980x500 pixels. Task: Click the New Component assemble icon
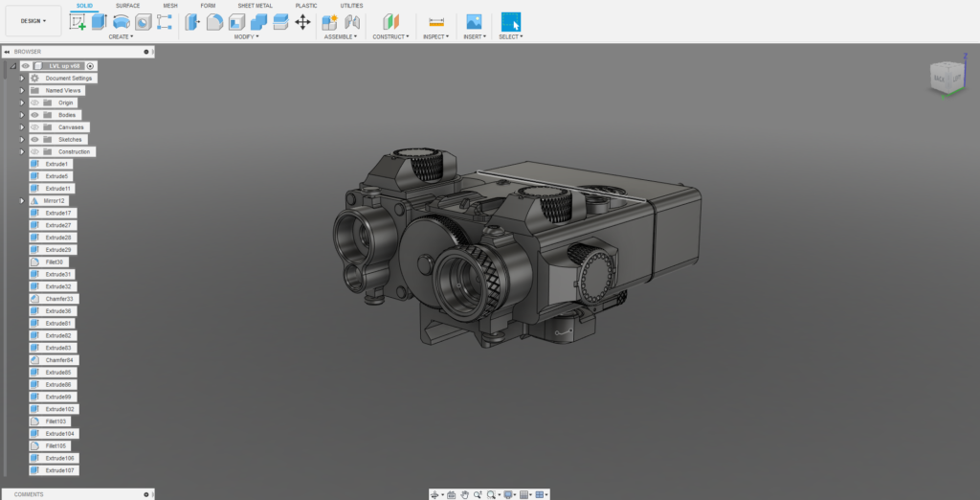(330, 21)
